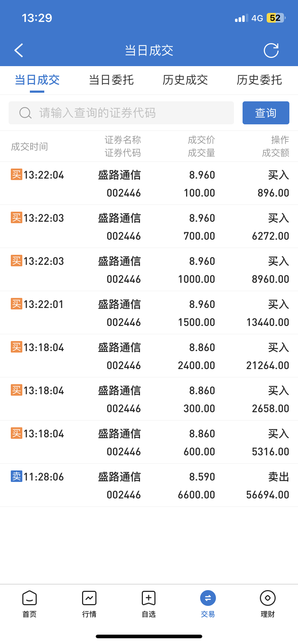This screenshot has height=644, width=298.
Task: Open the 13:22:04 buy record of 100 shares
Action: pyautogui.click(x=149, y=183)
